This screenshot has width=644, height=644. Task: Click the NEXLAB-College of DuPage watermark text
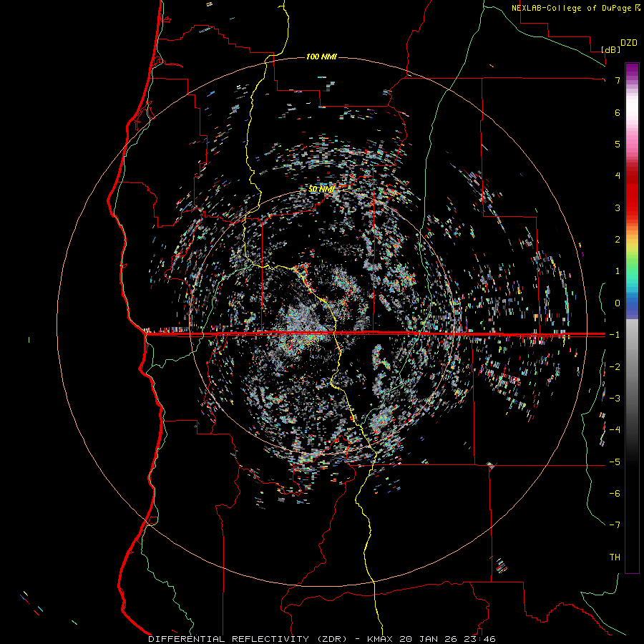tap(576, 8)
